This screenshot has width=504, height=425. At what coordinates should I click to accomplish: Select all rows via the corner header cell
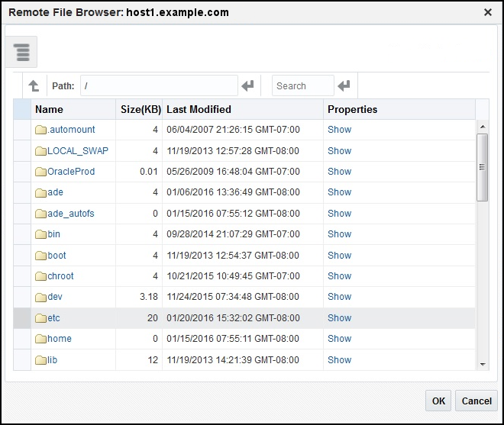[22, 109]
